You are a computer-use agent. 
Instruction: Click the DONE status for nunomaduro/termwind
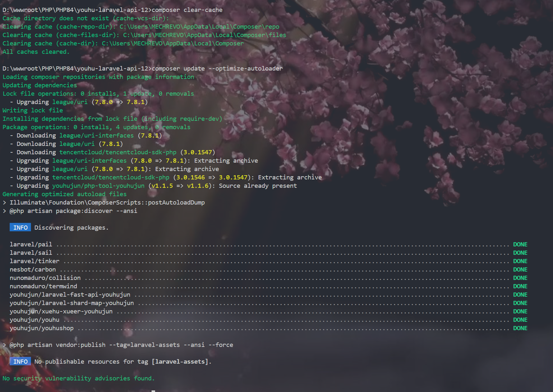520,286
